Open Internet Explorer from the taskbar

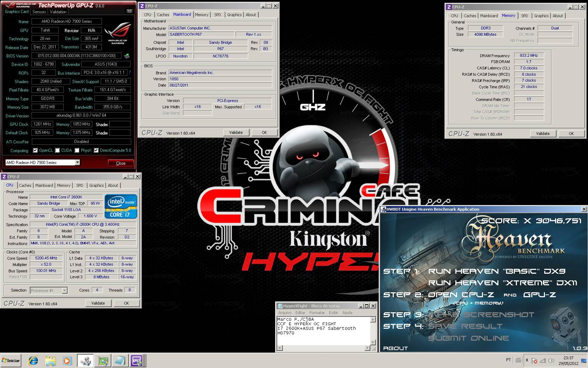coord(33,361)
